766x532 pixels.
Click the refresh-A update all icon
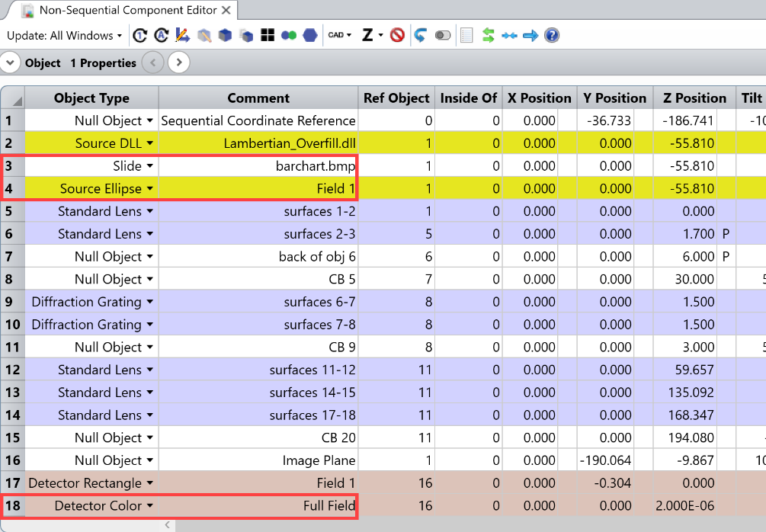(162, 35)
